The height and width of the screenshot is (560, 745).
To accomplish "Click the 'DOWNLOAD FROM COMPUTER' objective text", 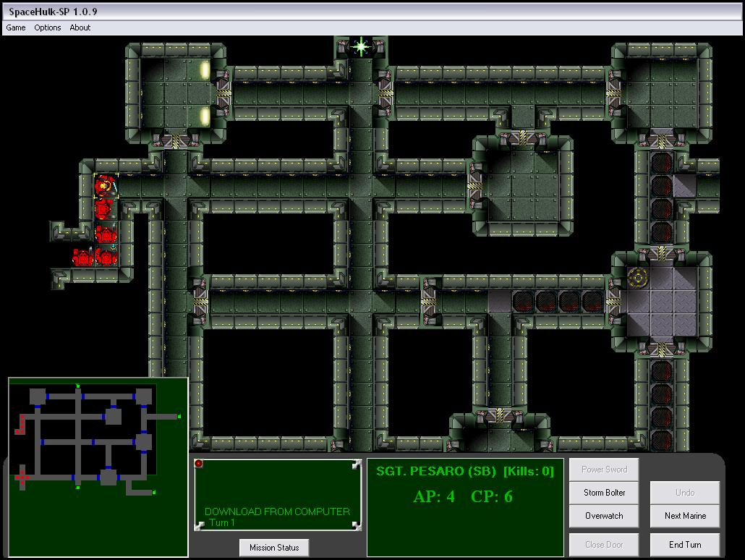I will [277, 512].
